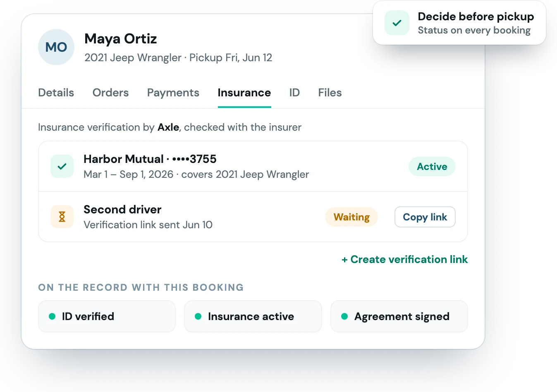The width and height of the screenshot is (557, 392).
Task: Click 'Verification link sent Jun 10' text
Action: [x=148, y=225]
